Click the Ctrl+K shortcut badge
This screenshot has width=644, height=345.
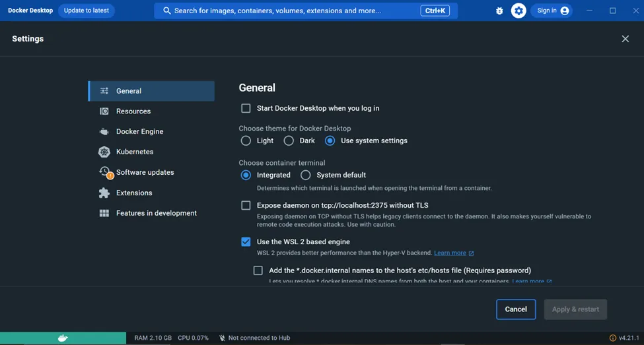click(x=435, y=11)
